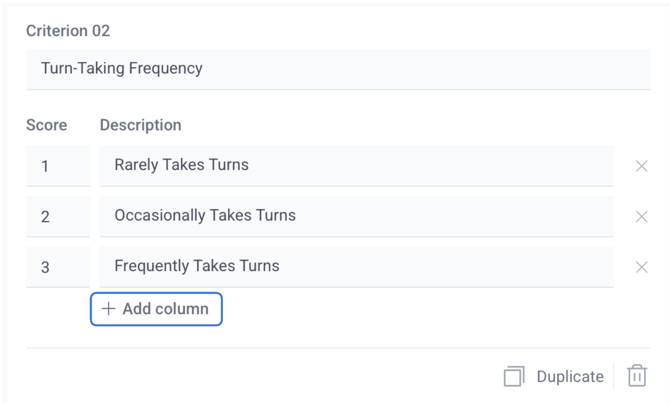The height and width of the screenshot is (405, 670).
Task: Select the score field containing 3
Action: coord(57,267)
